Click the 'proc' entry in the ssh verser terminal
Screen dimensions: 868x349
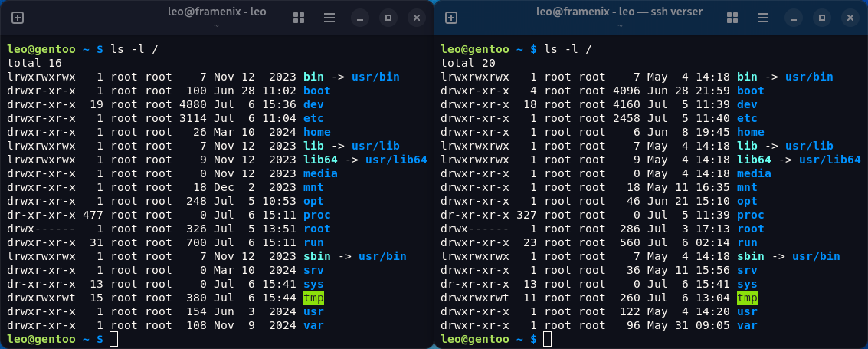click(x=751, y=215)
